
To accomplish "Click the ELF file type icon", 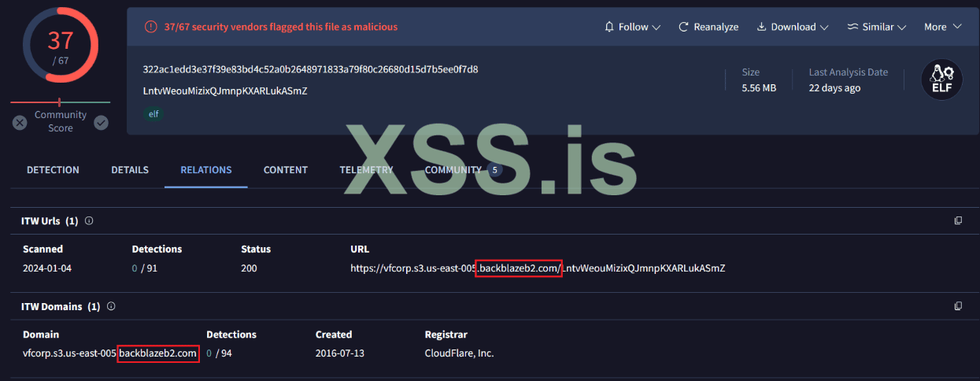I will (941, 80).
